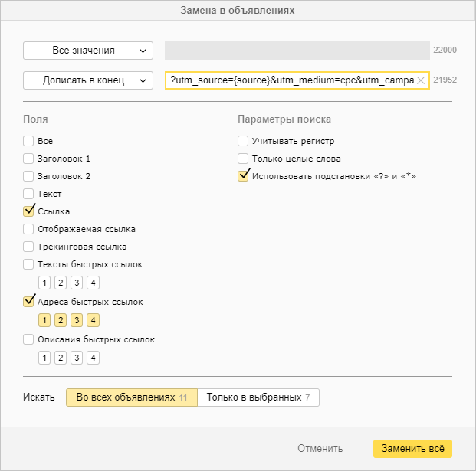Viewport: 476px width, 471px height.
Task: Disable Использовать подстановки option
Action: coord(243,177)
